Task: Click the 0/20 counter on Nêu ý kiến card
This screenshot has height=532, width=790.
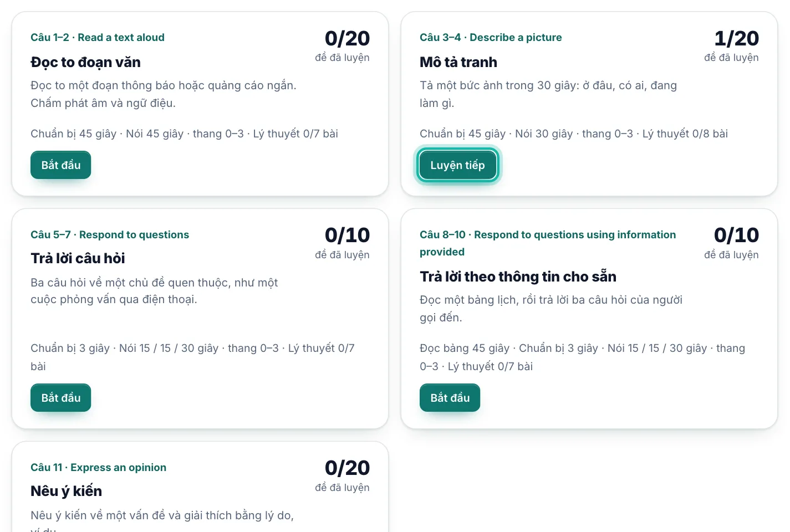Action: point(347,468)
